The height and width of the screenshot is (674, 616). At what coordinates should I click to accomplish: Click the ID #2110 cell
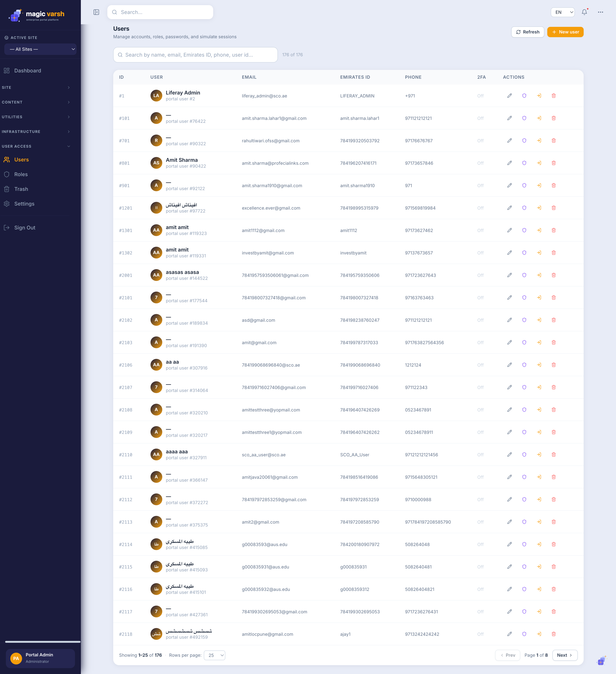coord(126,455)
